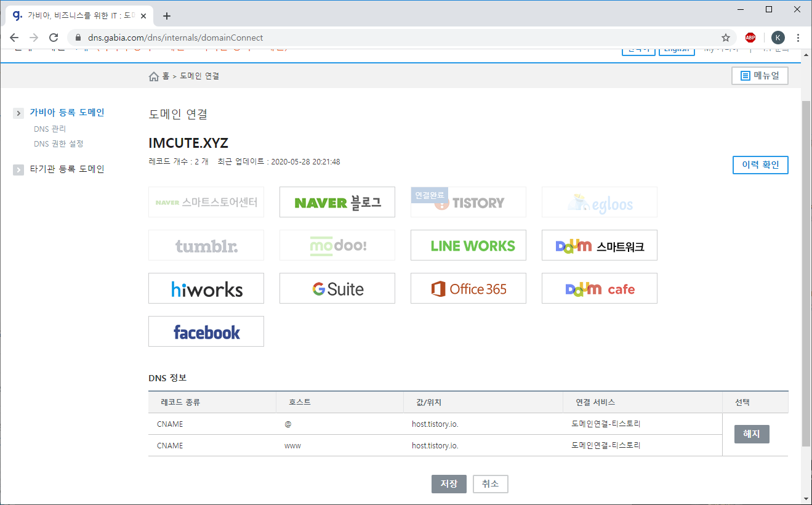Open DNS 권한 설정 in the sidebar
Viewport: 812px width, 505px height.
pos(58,143)
